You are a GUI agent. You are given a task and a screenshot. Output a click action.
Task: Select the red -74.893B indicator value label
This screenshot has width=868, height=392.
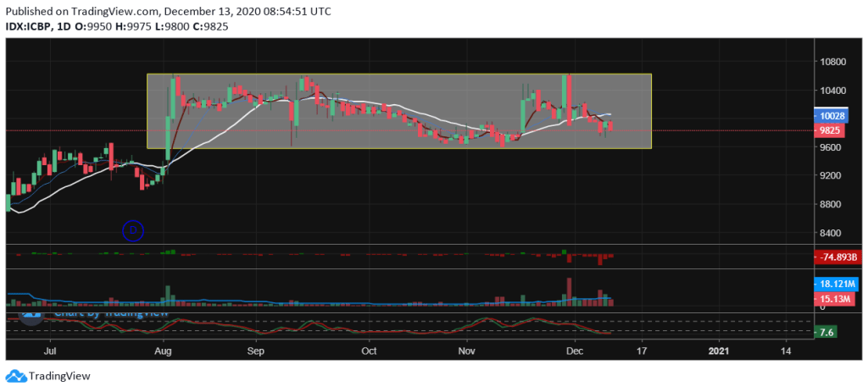pyautogui.click(x=835, y=258)
